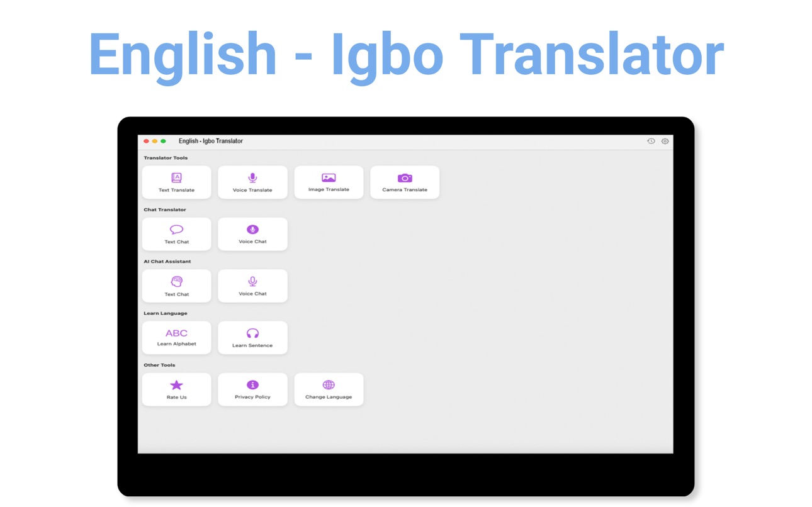812x507 pixels.
Task: Open Text Chat under Chat Translator
Action: pos(176,234)
